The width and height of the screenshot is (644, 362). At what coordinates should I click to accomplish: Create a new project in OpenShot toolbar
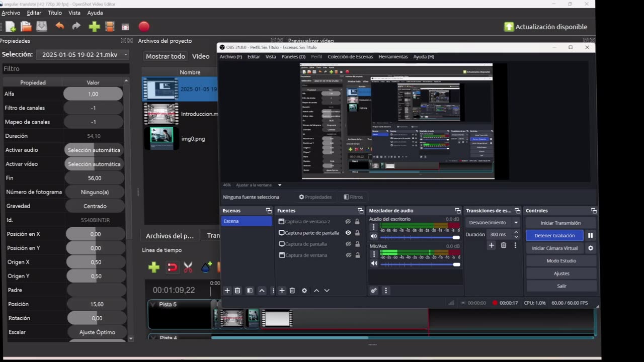11,27
